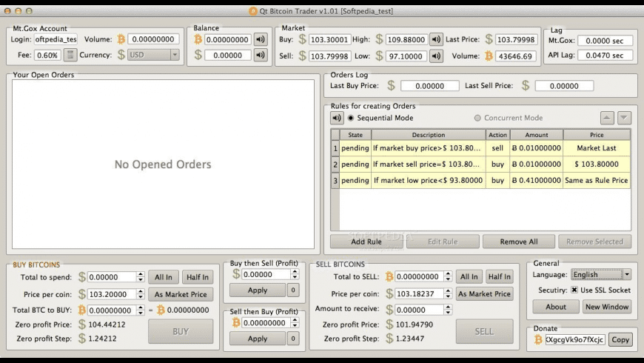Viewport: 644px width, 363px height.
Task: Click the dollar icon beside Last Sell Price
Action: [x=526, y=85]
